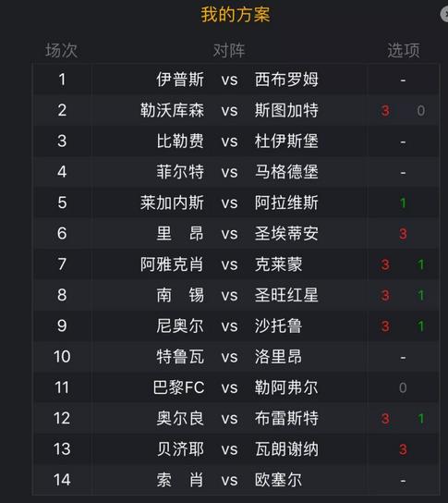Select option 1 for match 12 奥尔良
The width and height of the screenshot is (448, 503).
click(x=421, y=419)
